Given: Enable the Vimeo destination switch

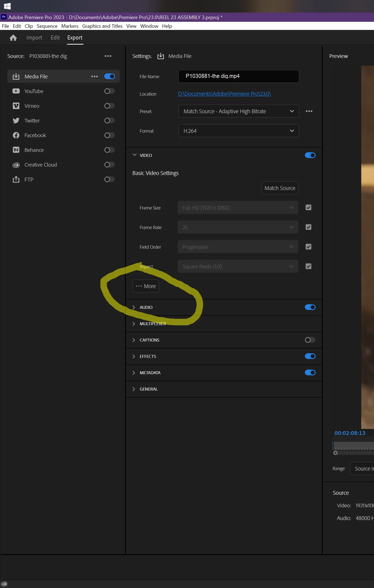Looking at the screenshot, I should pos(110,106).
